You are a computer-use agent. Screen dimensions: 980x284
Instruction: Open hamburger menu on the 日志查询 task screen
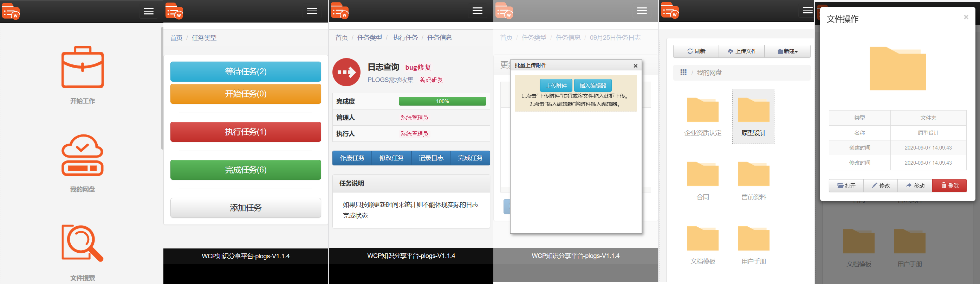(x=478, y=11)
